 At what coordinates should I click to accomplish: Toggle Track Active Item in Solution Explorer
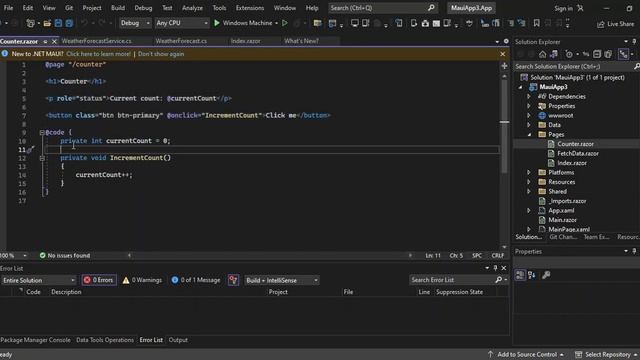coord(623,54)
